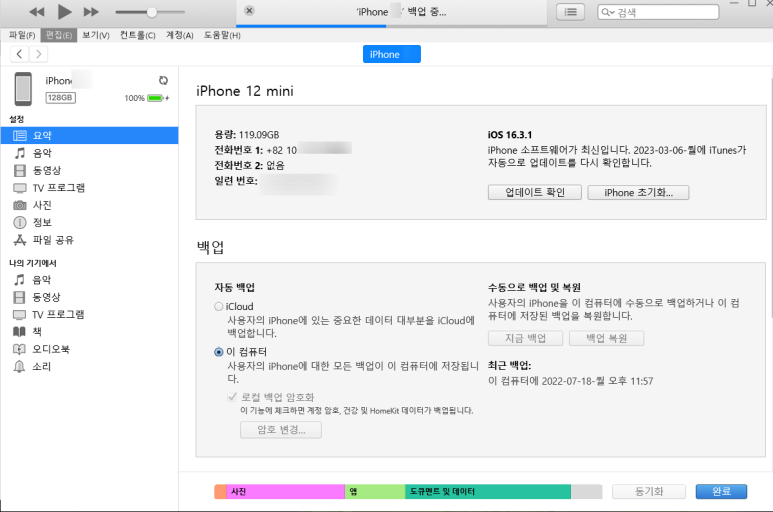Screen dimensions: 773x512
Task: Toggle 로컬 백업 암호화 checkbox
Action: [x=232, y=397]
